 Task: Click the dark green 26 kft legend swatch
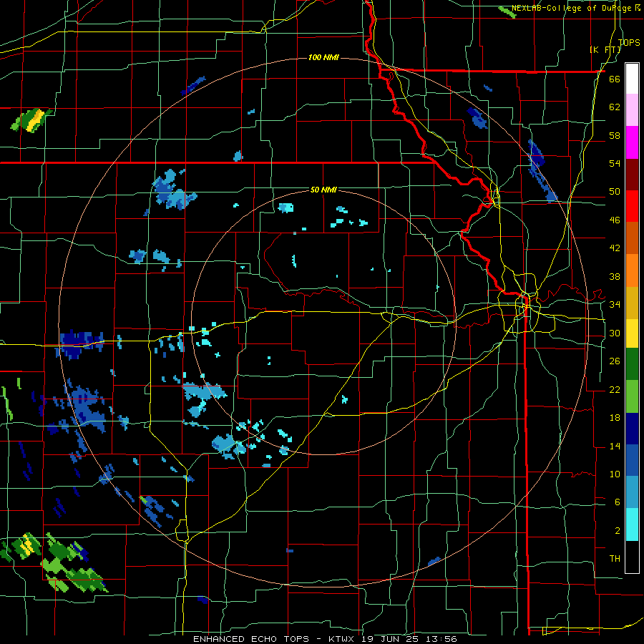(632, 364)
